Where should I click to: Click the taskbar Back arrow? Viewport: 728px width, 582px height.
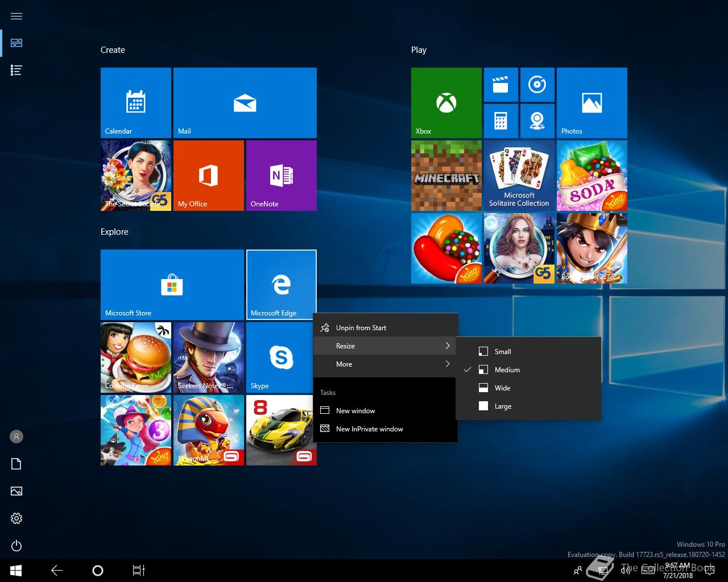(x=57, y=571)
